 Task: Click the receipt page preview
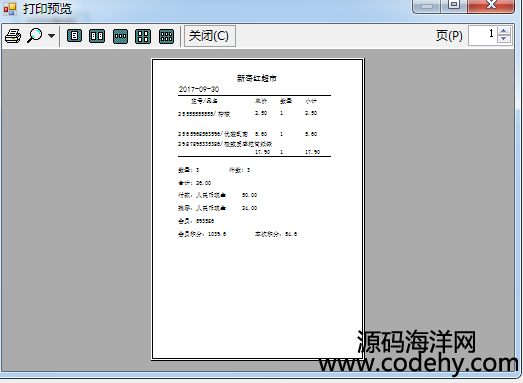point(257,210)
